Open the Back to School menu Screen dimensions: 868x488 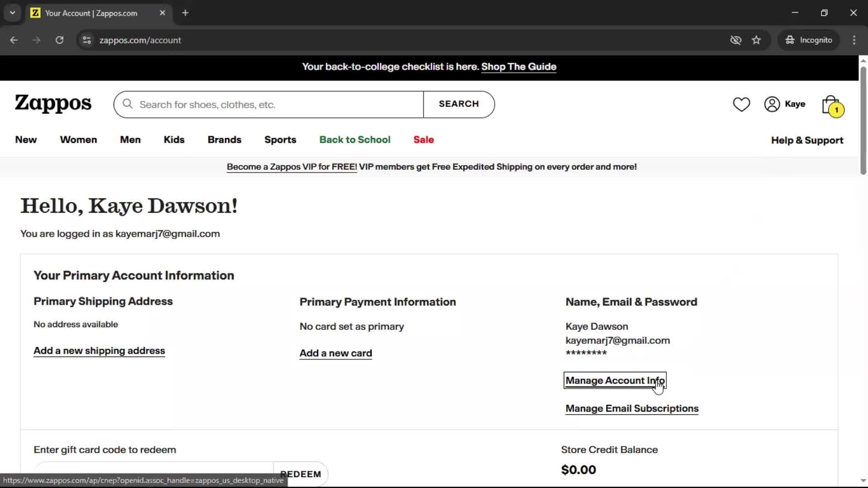[x=355, y=140]
